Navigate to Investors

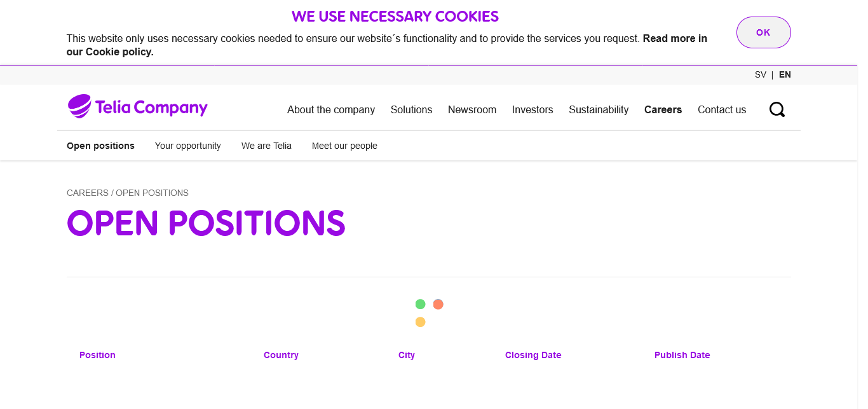pyautogui.click(x=532, y=109)
